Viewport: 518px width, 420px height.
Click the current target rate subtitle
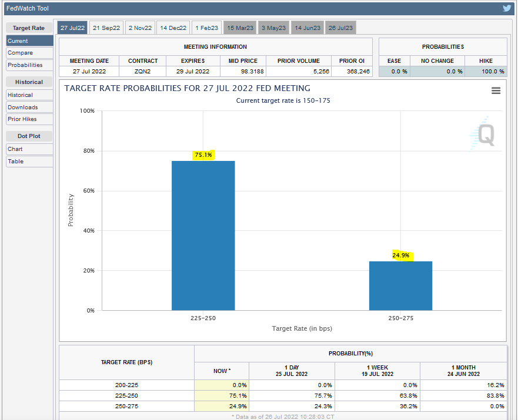click(x=283, y=100)
